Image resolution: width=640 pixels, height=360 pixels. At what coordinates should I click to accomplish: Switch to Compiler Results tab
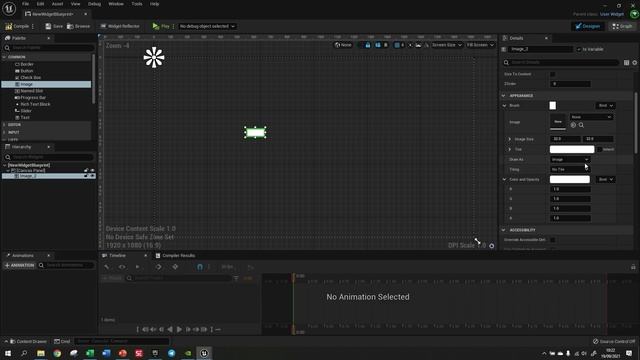point(175,256)
